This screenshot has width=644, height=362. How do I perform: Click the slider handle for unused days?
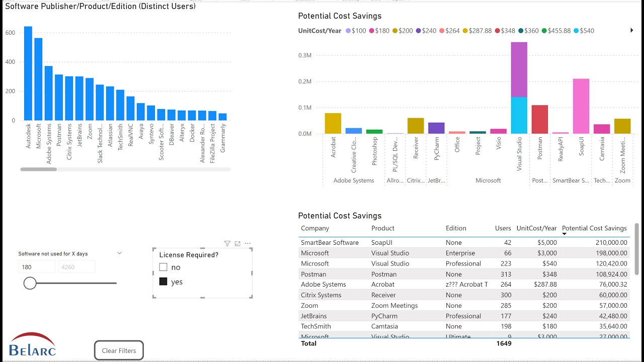(30, 283)
